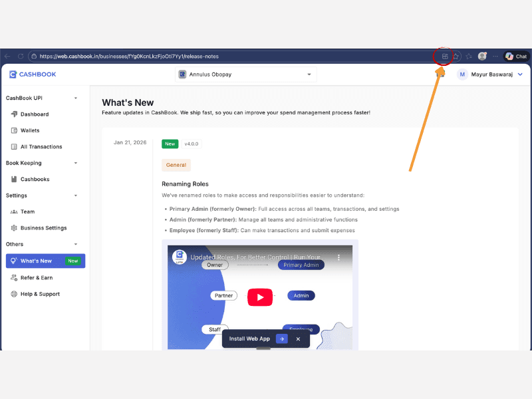Click the All Transactions table icon

pyautogui.click(x=14, y=147)
